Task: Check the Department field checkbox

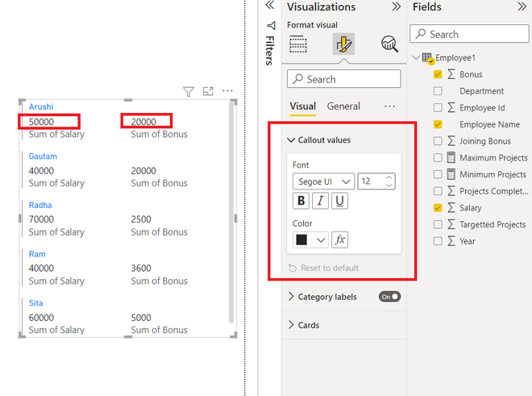Action: tap(438, 91)
